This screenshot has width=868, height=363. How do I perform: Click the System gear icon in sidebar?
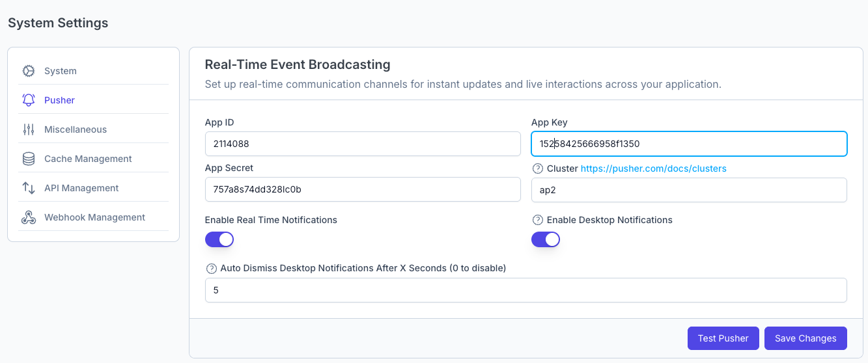click(29, 71)
